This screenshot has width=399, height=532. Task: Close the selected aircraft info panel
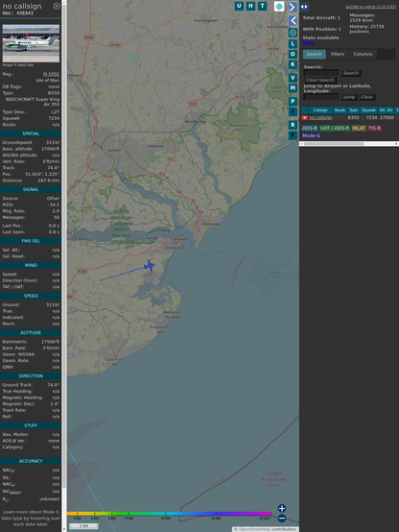point(57,6)
